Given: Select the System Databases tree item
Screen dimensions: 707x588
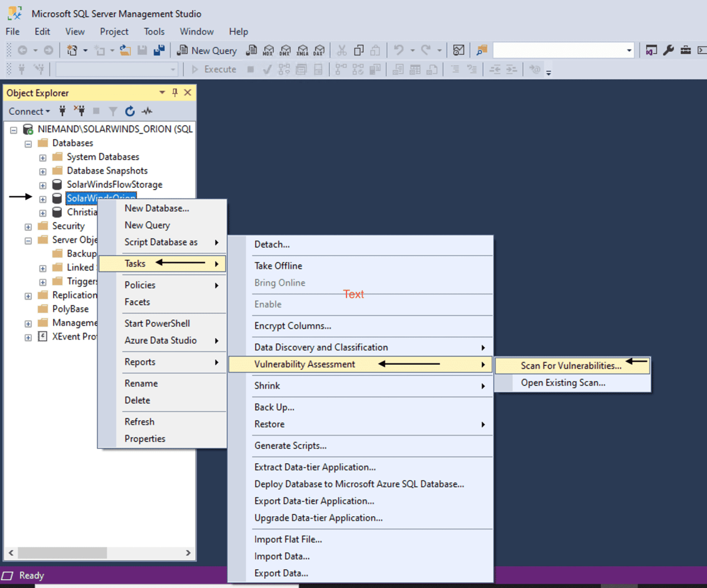Looking at the screenshot, I should point(103,157).
